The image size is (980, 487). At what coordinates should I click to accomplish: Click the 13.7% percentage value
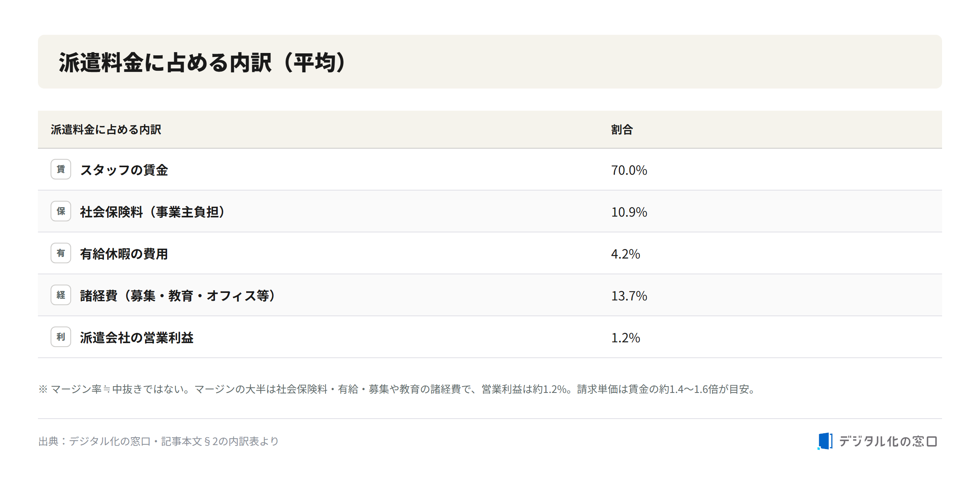pos(629,296)
